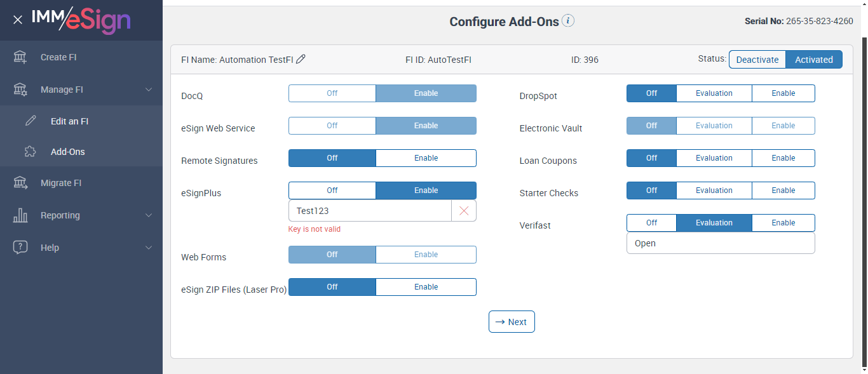
Task: Turn Off the eSignPlus add-on
Action: (332, 190)
